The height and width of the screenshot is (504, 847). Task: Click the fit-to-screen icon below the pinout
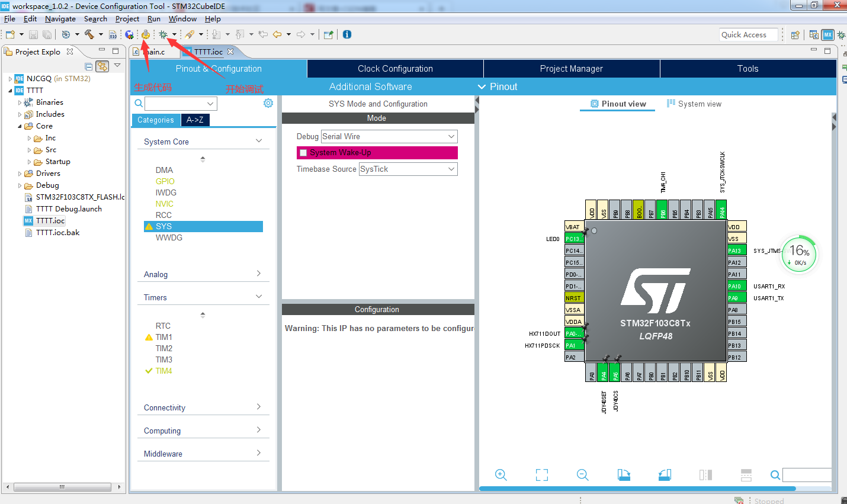541,474
